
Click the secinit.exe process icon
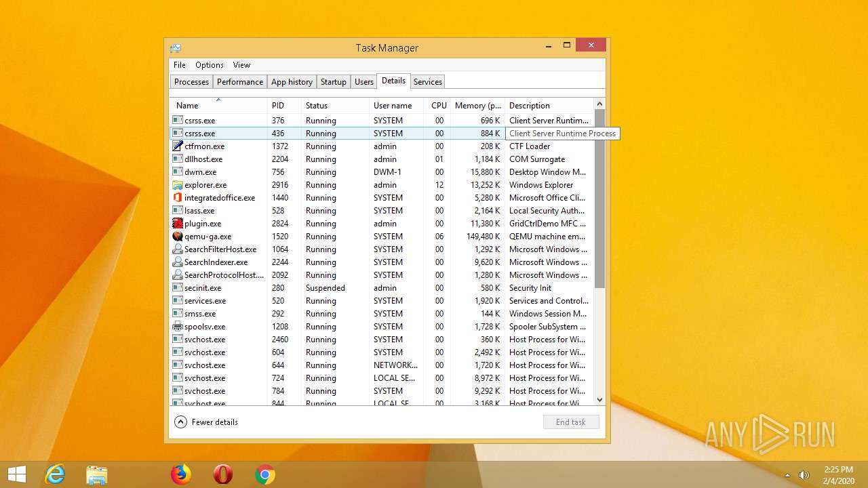click(178, 287)
